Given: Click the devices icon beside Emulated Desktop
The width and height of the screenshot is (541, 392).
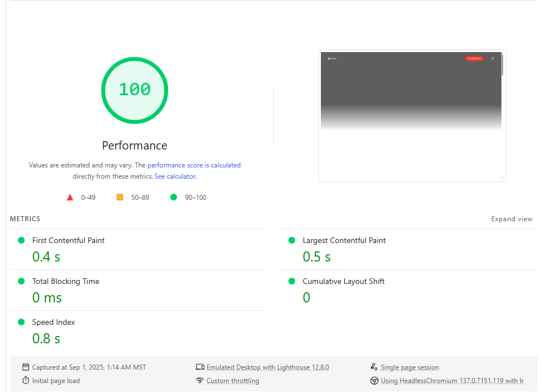Looking at the screenshot, I should pyautogui.click(x=200, y=367).
